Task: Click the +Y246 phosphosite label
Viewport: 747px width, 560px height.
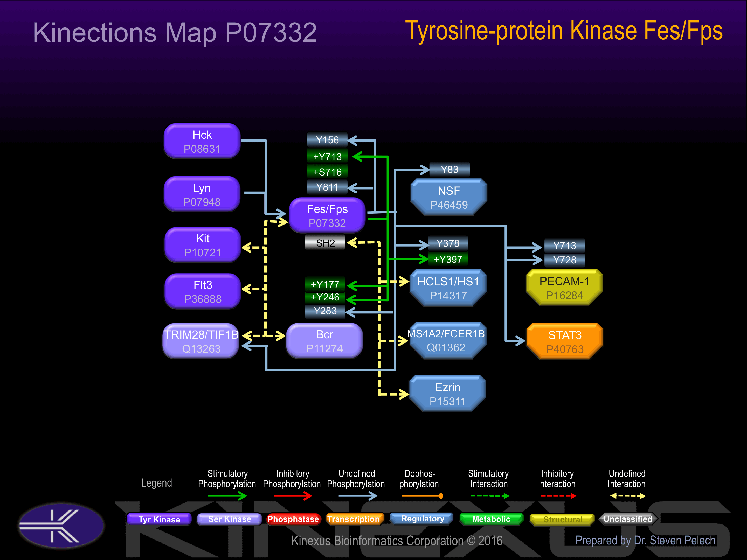Action: [x=325, y=297]
